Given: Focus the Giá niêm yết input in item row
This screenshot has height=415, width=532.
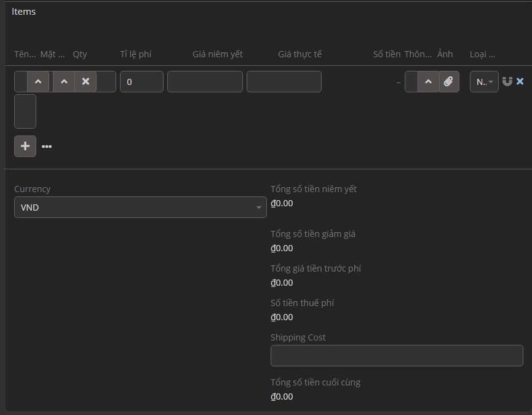Looking at the screenshot, I should (x=205, y=81).
